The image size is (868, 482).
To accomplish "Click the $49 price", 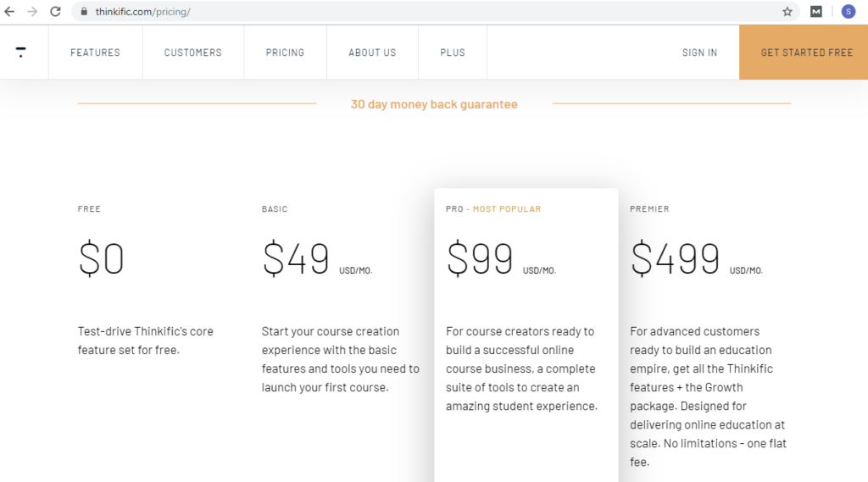I will [x=296, y=258].
